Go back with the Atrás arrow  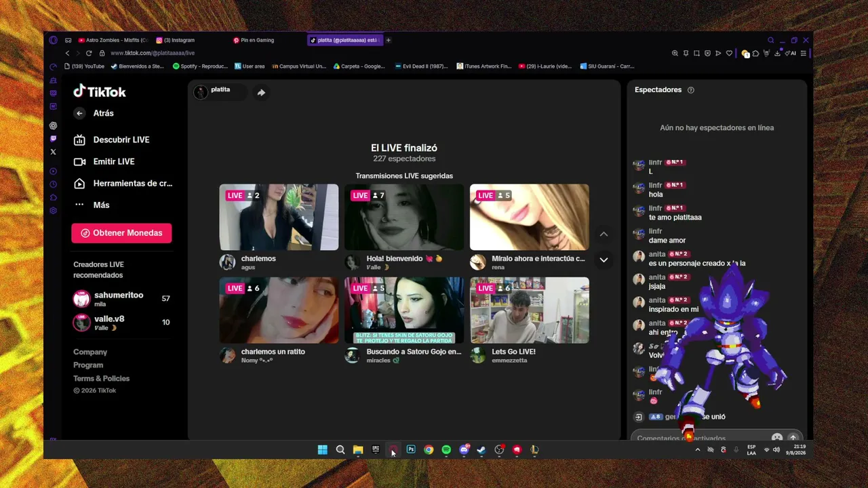point(79,113)
